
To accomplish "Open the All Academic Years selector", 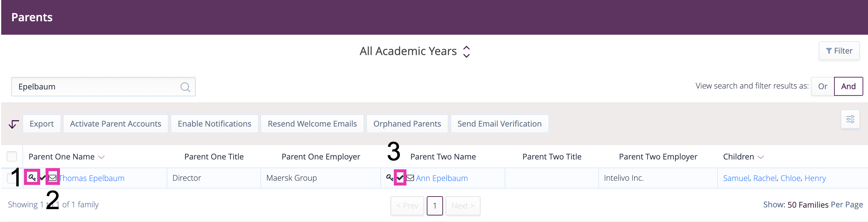I will (x=415, y=51).
